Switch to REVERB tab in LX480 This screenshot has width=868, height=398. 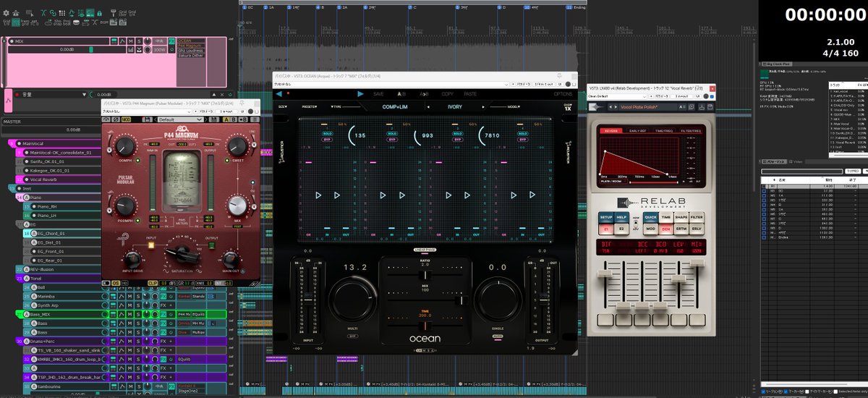point(611,130)
